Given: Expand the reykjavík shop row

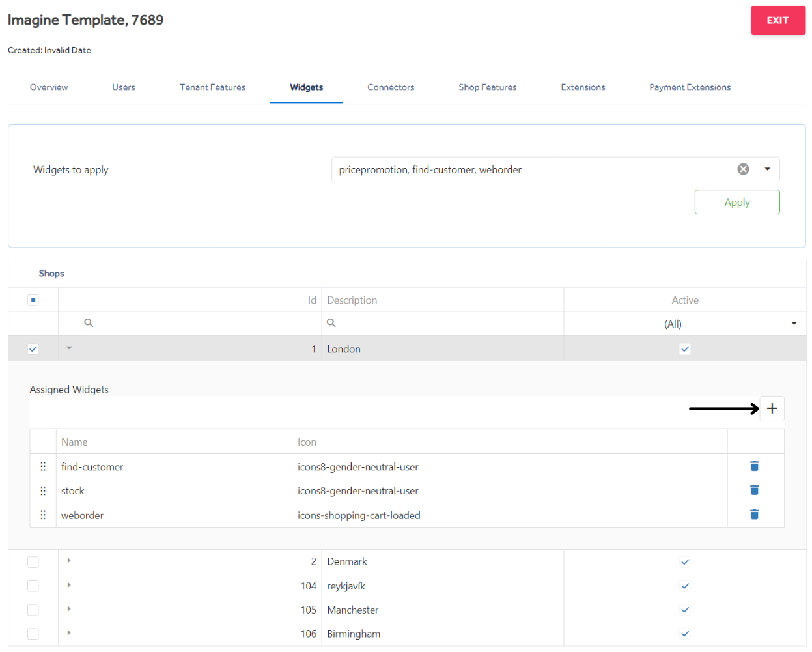Looking at the screenshot, I should pyautogui.click(x=69, y=585).
